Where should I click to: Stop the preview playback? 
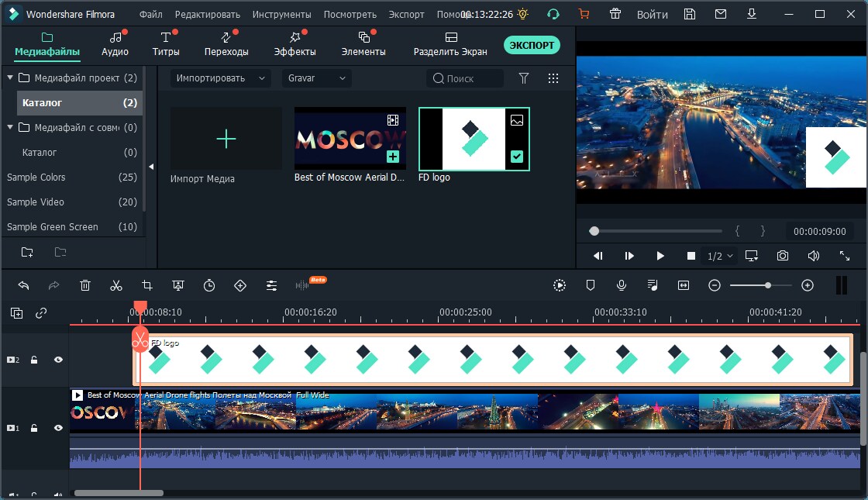click(x=691, y=255)
